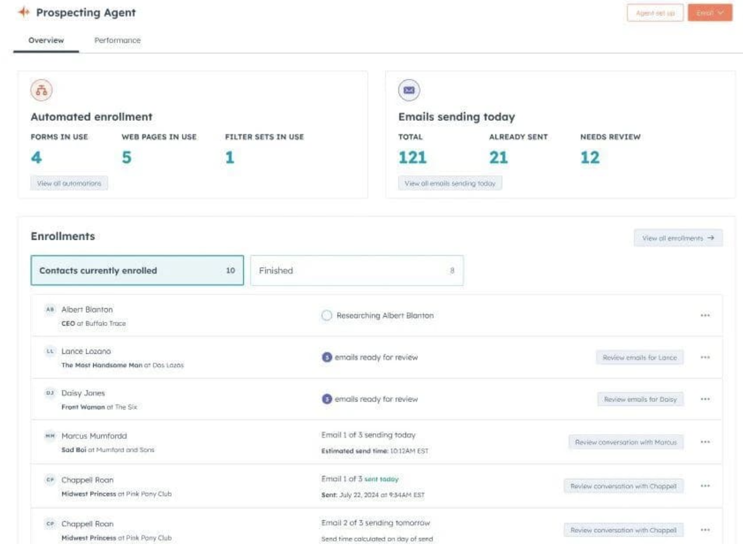Click 'CEO at Buffalo Trace' subtitle
The image size is (743, 560).
(x=94, y=323)
